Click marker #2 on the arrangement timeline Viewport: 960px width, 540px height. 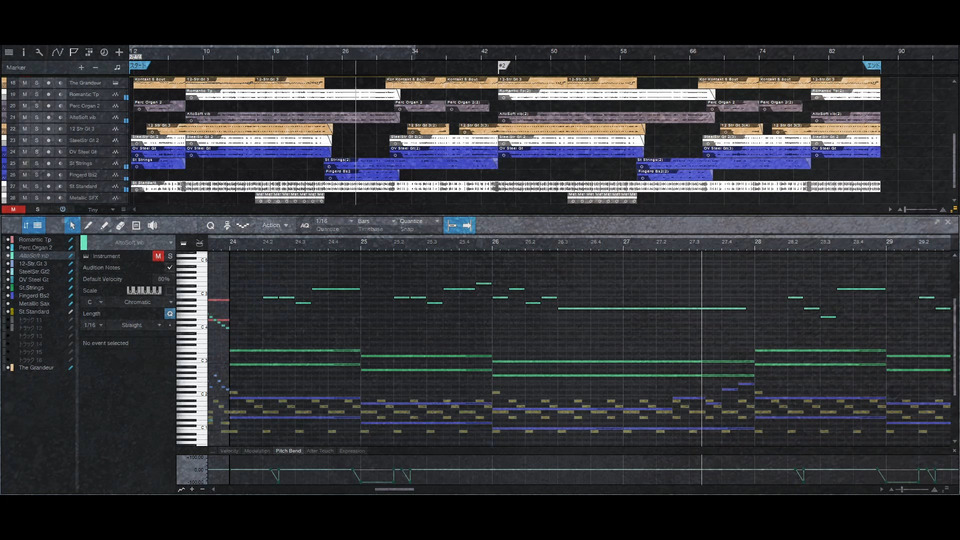(503, 66)
